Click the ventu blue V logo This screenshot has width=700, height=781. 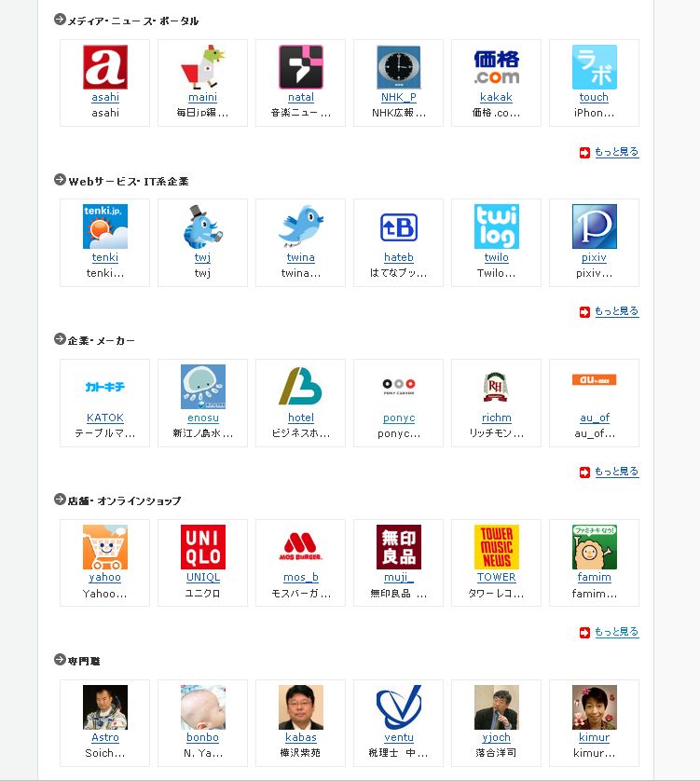point(399,707)
